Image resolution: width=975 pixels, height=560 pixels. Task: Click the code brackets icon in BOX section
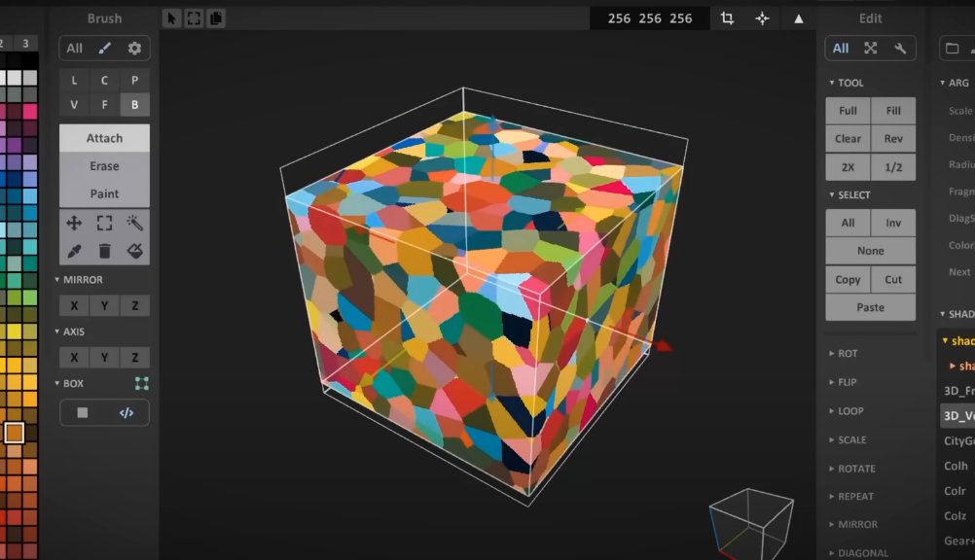(126, 412)
